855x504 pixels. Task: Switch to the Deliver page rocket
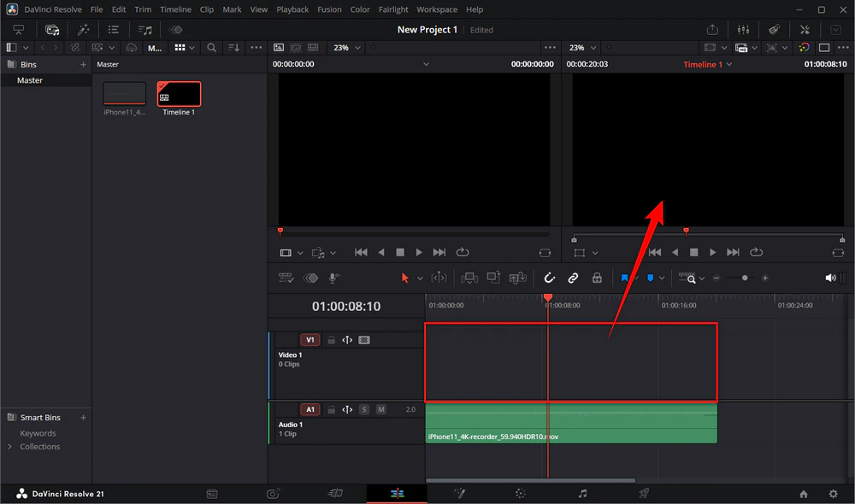(644, 494)
